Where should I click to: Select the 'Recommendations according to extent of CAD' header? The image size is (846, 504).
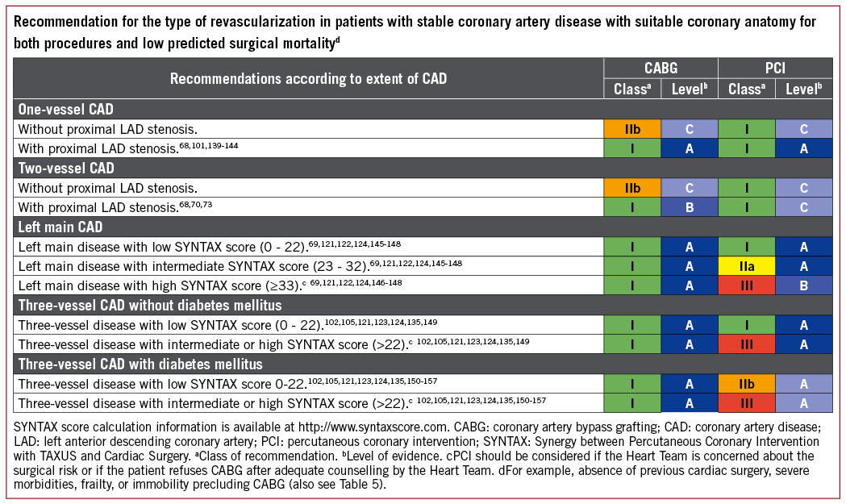(308, 78)
